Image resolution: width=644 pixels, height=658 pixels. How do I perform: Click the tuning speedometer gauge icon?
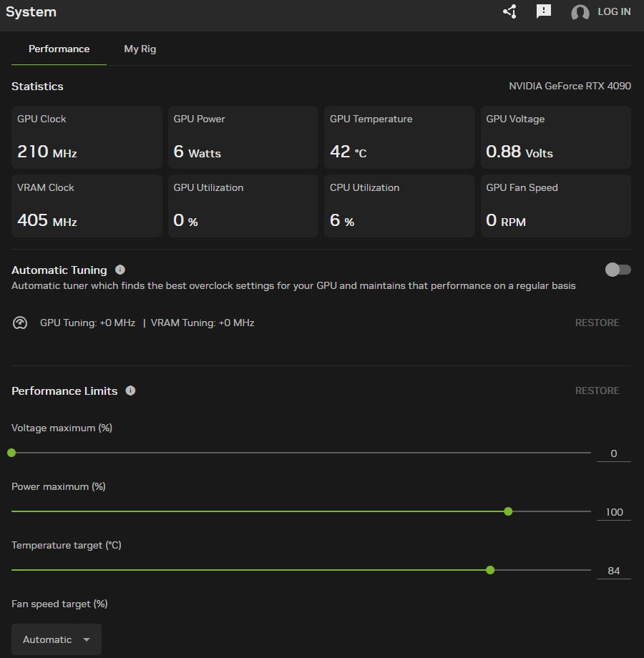pos(20,323)
